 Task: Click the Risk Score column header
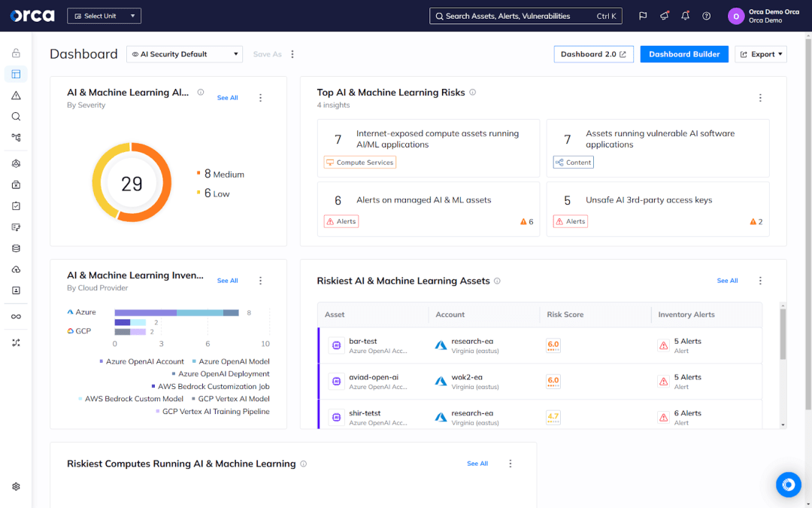coord(565,314)
